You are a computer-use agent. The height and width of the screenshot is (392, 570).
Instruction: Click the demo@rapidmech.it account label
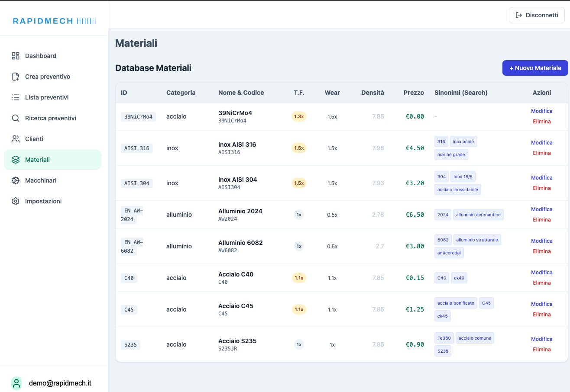[60, 383]
